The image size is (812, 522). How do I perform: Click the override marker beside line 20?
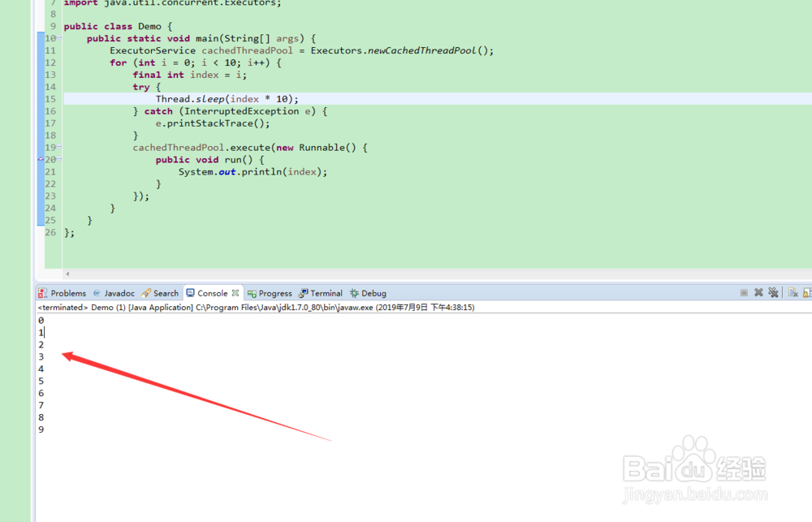(41, 159)
